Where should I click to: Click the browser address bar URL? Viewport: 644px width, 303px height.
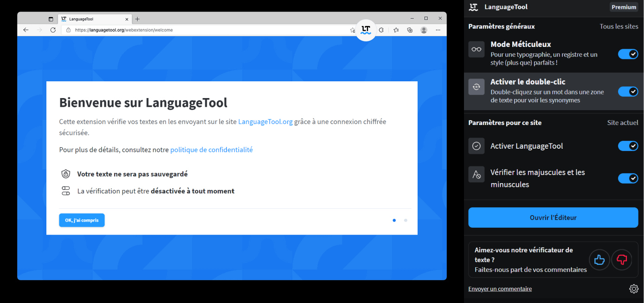[x=124, y=30]
